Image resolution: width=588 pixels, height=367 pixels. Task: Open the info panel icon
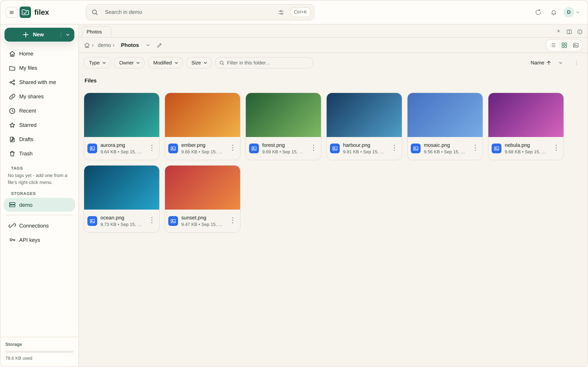pyautogui.click(x=580, y=32)
